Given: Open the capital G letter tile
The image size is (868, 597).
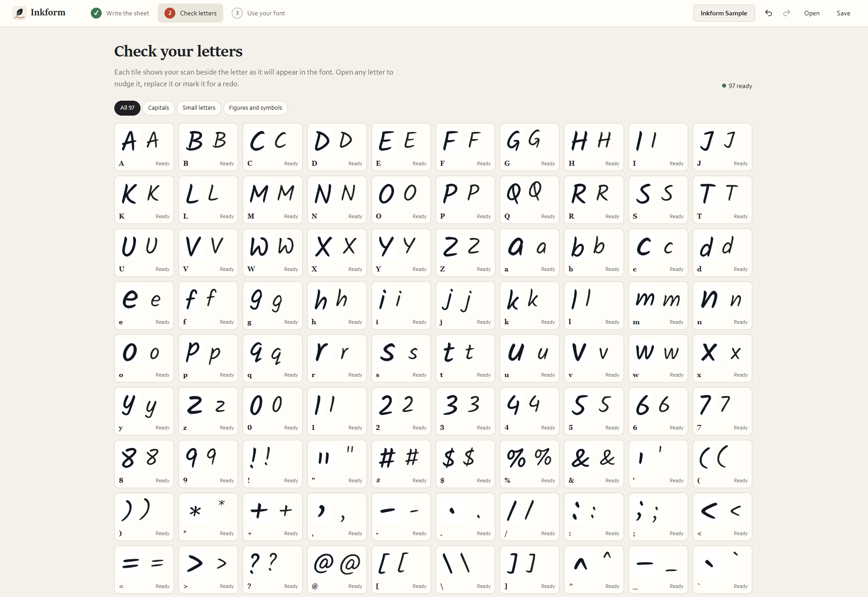Looking at the screenshot, I should pyautogui.click(x=530, y=147).
